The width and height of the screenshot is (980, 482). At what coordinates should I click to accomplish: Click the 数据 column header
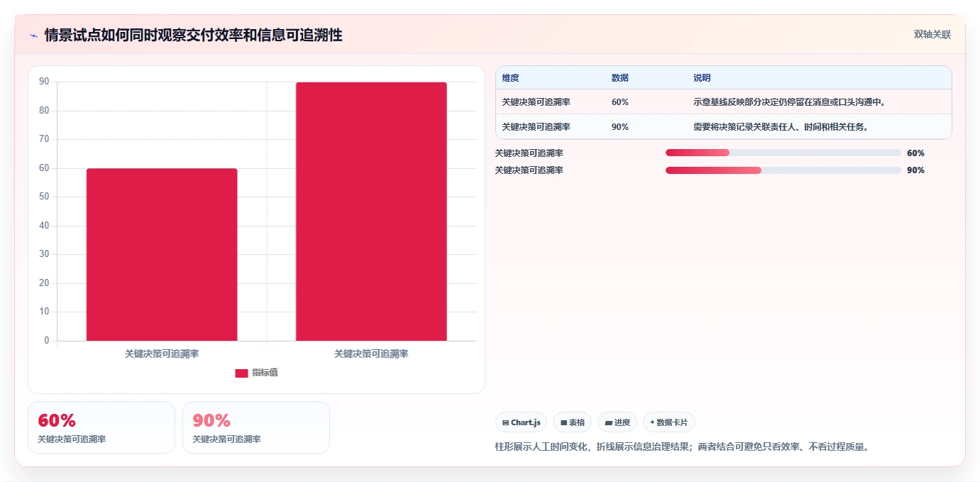point(620,78)
